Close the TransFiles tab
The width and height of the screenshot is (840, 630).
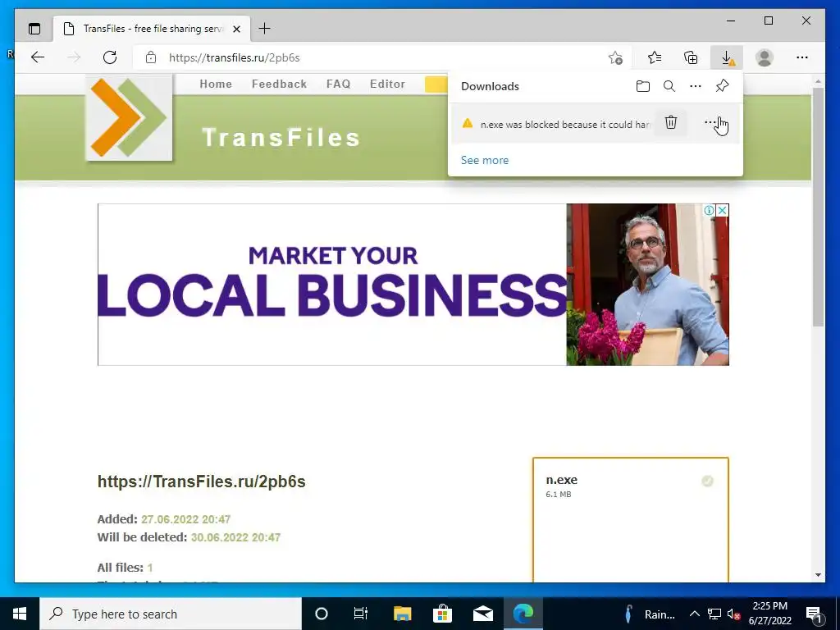click(237, 29)
